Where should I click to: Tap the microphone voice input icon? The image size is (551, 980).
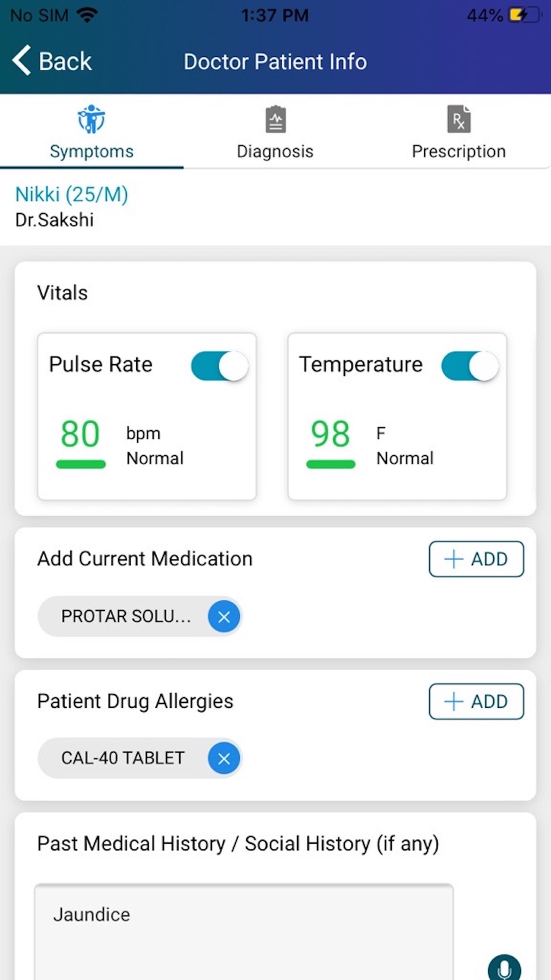click(504, 968)
